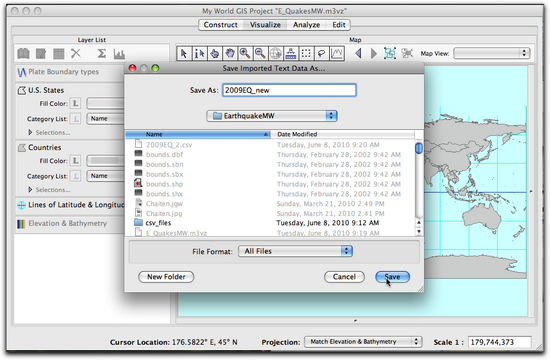
Task: Select the arrow pointer tool
Action: 184,53
